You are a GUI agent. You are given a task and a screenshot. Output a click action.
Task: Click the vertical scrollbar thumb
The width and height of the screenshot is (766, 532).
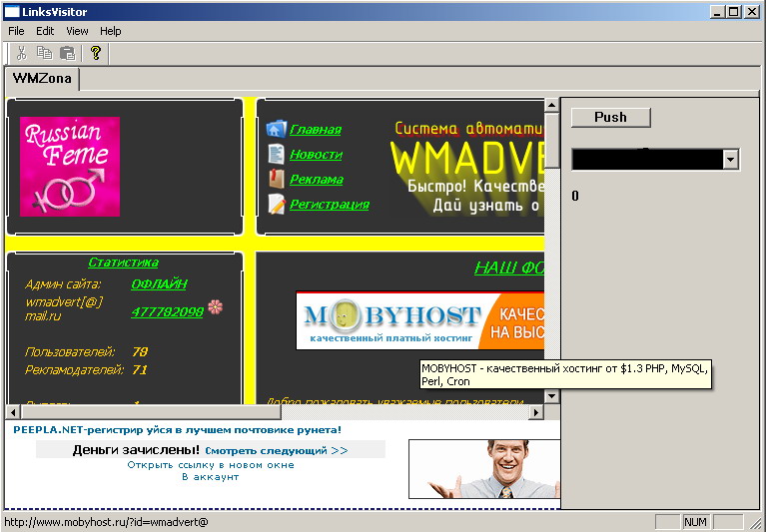pyautogui.click(x=551, y=141)
